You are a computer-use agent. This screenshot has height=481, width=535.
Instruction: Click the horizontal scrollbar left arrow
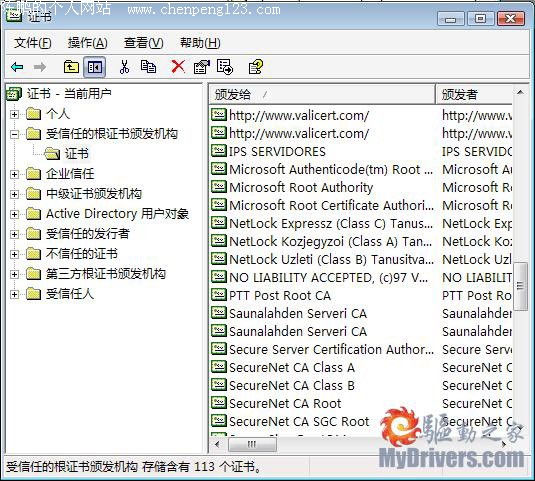(x=217, y=444)
